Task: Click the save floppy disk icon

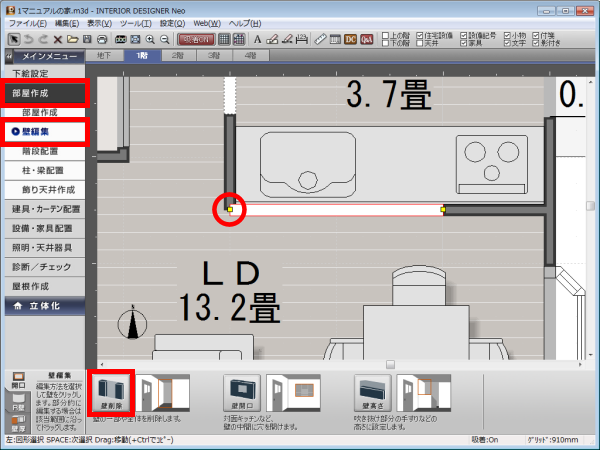Action: click(88, 39)
